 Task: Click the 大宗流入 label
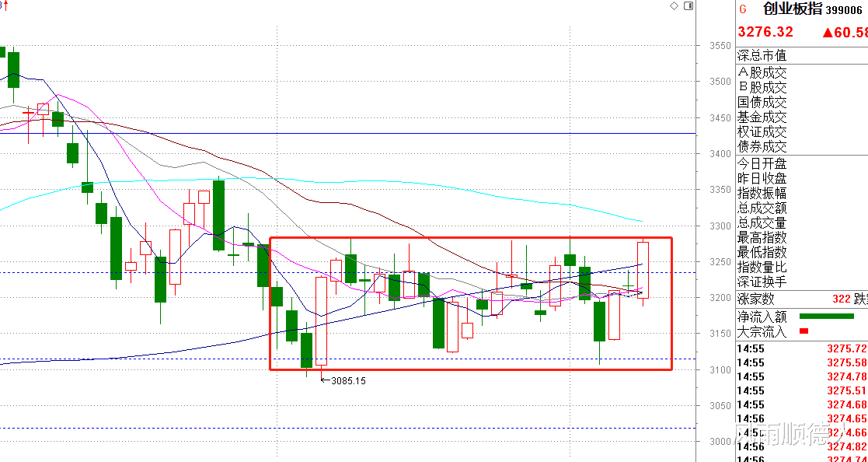pos(762,332)
